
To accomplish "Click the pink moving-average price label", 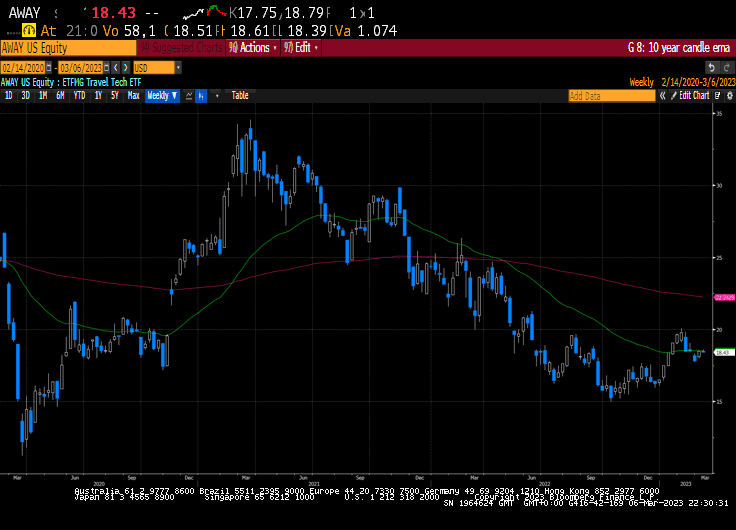I will point(724,297).
